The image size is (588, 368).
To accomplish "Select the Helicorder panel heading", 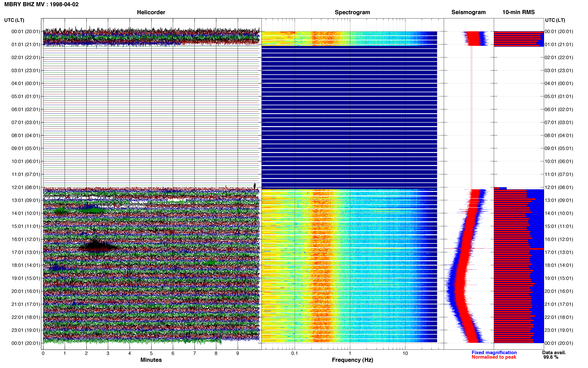I will (151, 12).
